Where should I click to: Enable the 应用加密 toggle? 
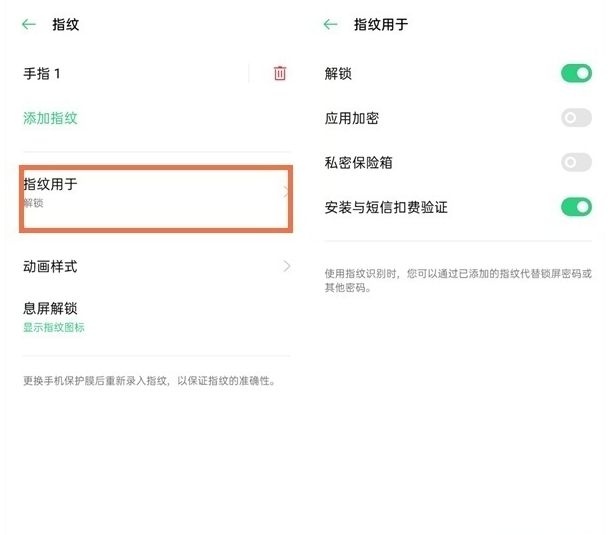tap(576, 118)
